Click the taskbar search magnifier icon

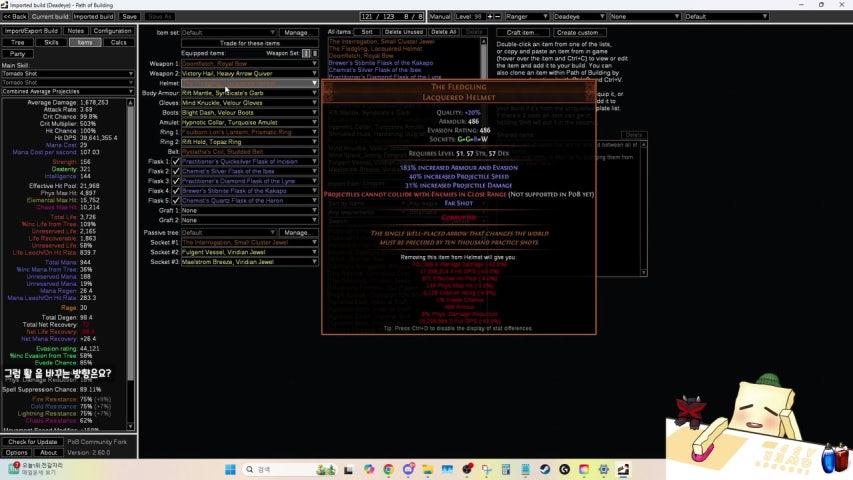coord(250,469)
